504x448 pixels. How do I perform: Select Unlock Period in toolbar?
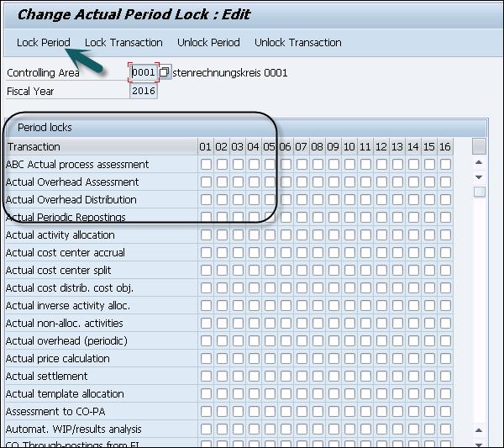[208, 43]
